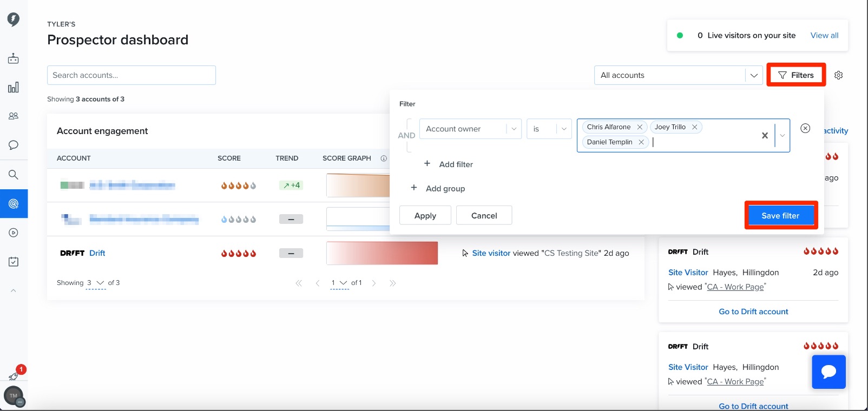The image size is (868, 411).
Task: Collapse sidebar with the up chevron
Action: click(14, 291)
